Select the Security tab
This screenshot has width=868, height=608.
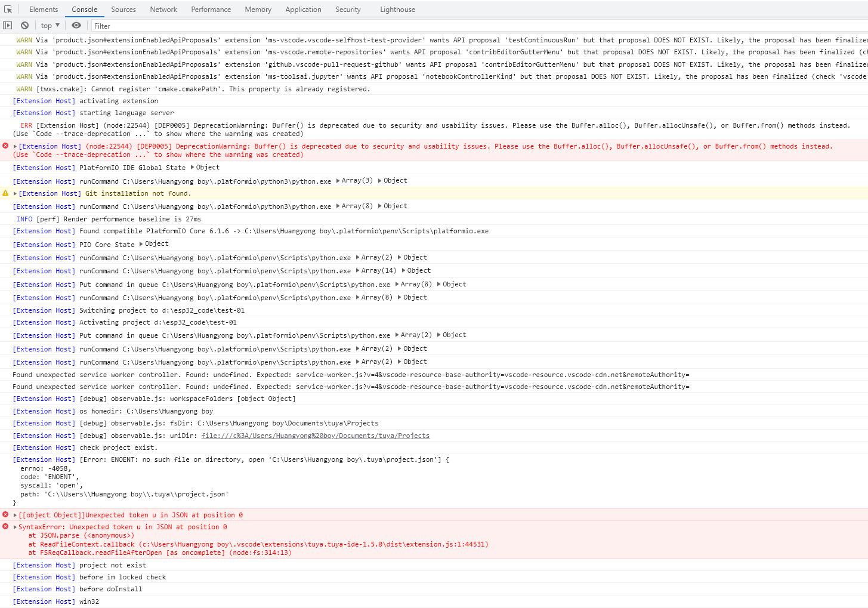coord(348,10)
